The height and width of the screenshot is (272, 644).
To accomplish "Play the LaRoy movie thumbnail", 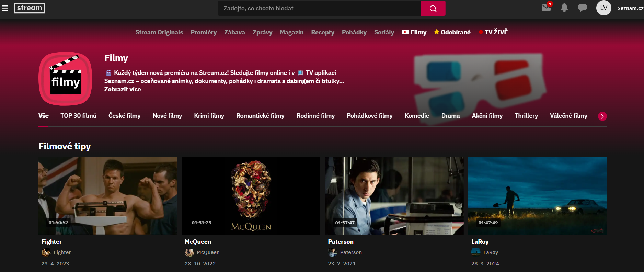I will click(538, 196).
